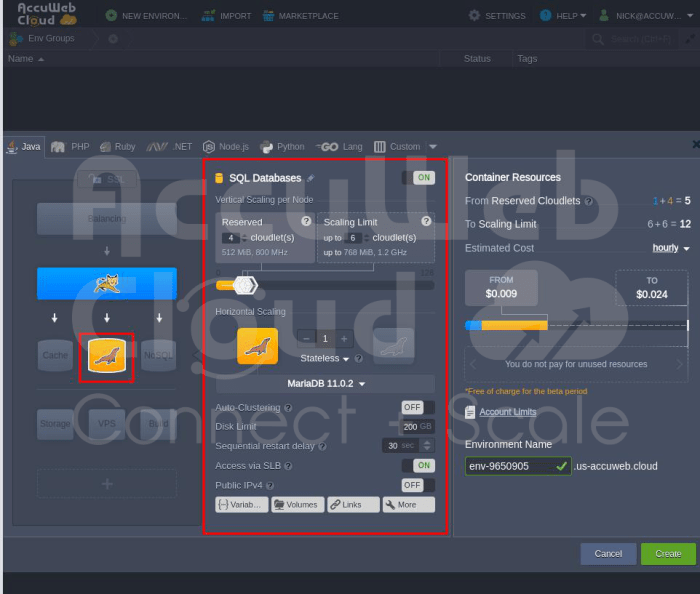700x594 pixels.
Task: Open the nick@accuw account menu
Action: [x=646, y=16]
